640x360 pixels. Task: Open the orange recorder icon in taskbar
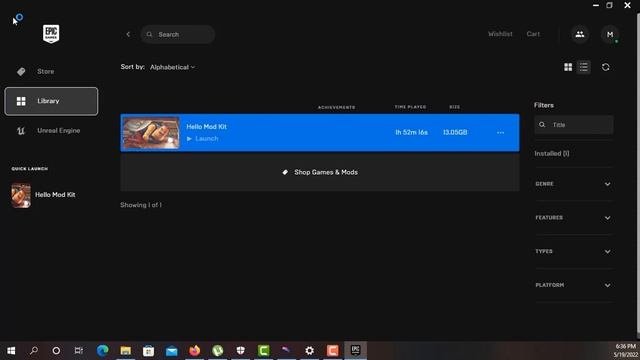coord(333,351)
